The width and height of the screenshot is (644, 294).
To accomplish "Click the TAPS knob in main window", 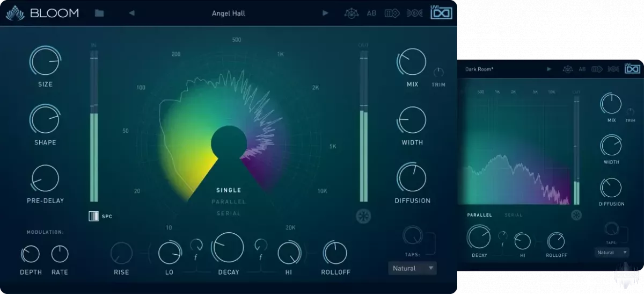I will point(412,235).
